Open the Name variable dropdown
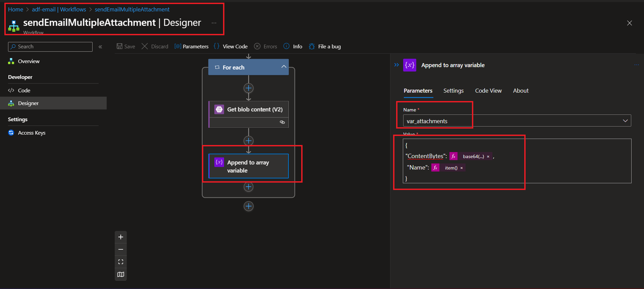 [x=625, y=121]
